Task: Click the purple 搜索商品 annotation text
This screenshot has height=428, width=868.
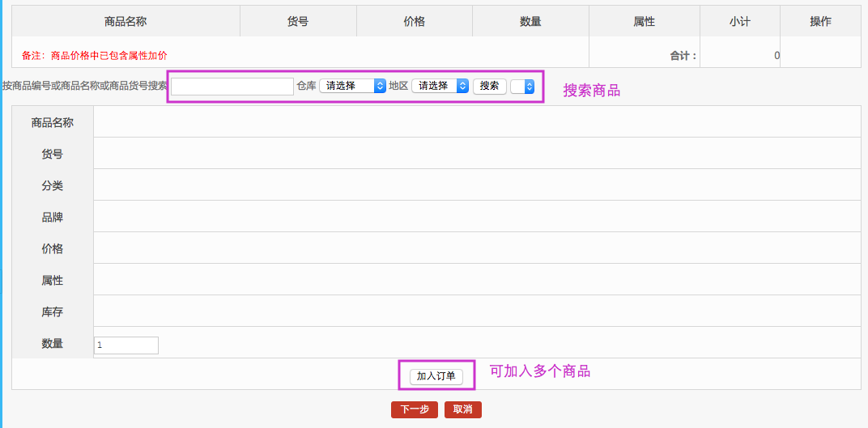Action: pyautogui.click(x=592, y=91)
